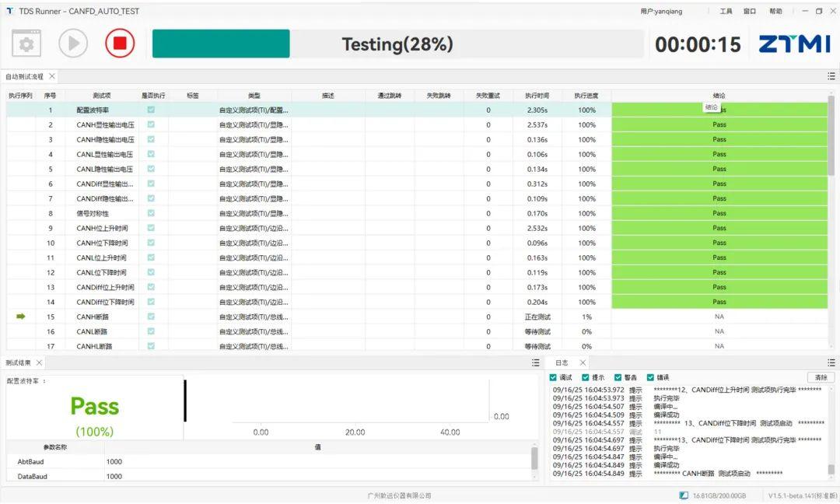The image size is (840, 504).
Task: Click the Start test play icon
Action: pyautogui.click(x=72, y=43)
